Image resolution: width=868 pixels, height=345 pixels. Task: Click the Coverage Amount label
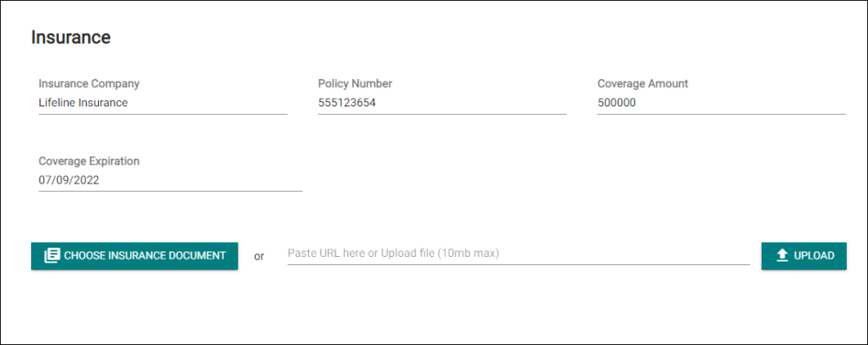[x=643, y=83]
